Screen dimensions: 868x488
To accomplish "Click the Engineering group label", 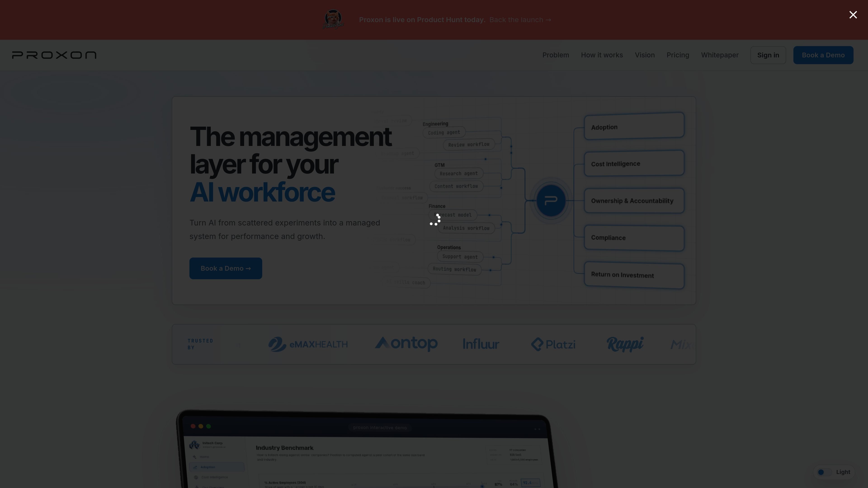I will click(435, 124).
